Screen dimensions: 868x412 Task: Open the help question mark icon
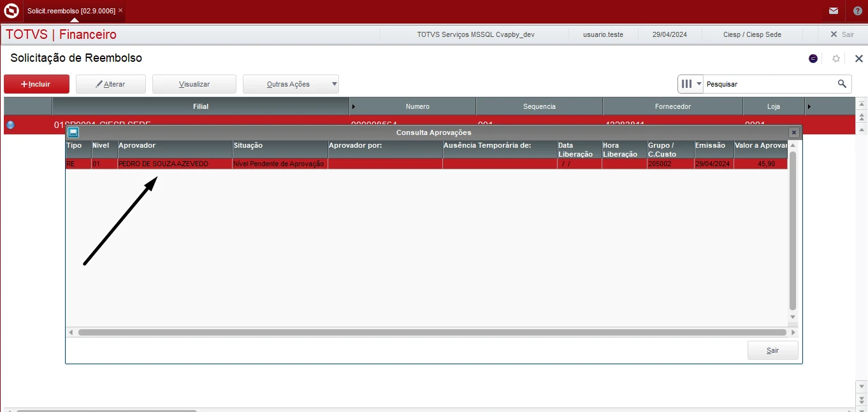click(x=857, y=11)
